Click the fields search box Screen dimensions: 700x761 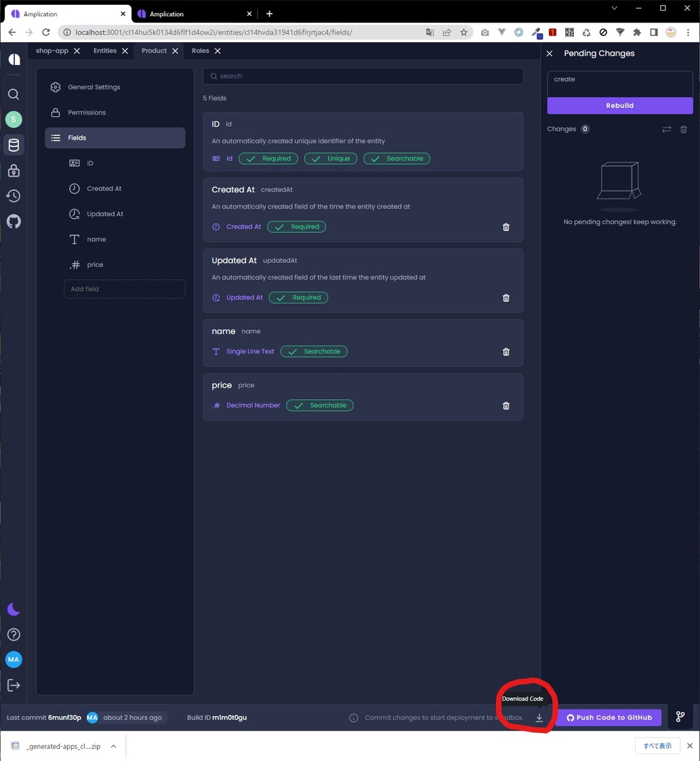[x=363, y=76]
